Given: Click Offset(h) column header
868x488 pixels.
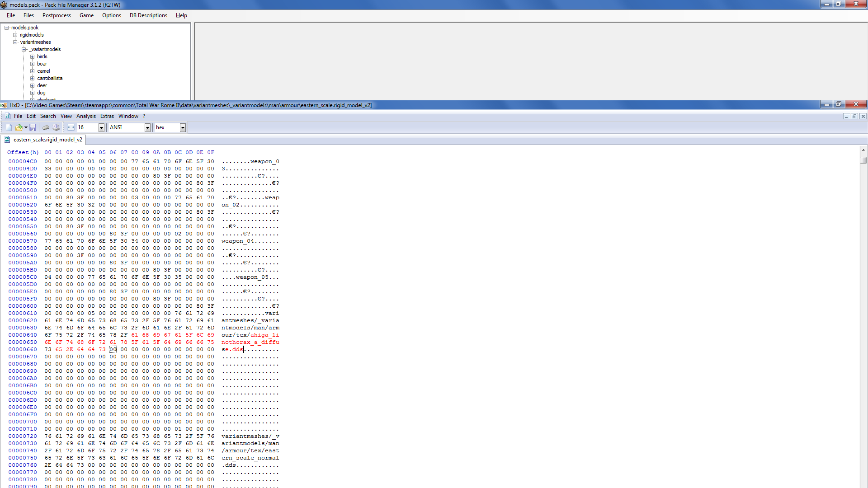Looking at the screenshot, I should click(x=23, y=152).
